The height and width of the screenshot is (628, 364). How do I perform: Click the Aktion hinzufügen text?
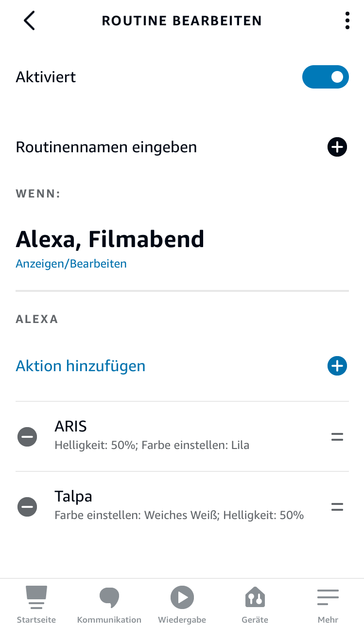(x=81, y=366)
